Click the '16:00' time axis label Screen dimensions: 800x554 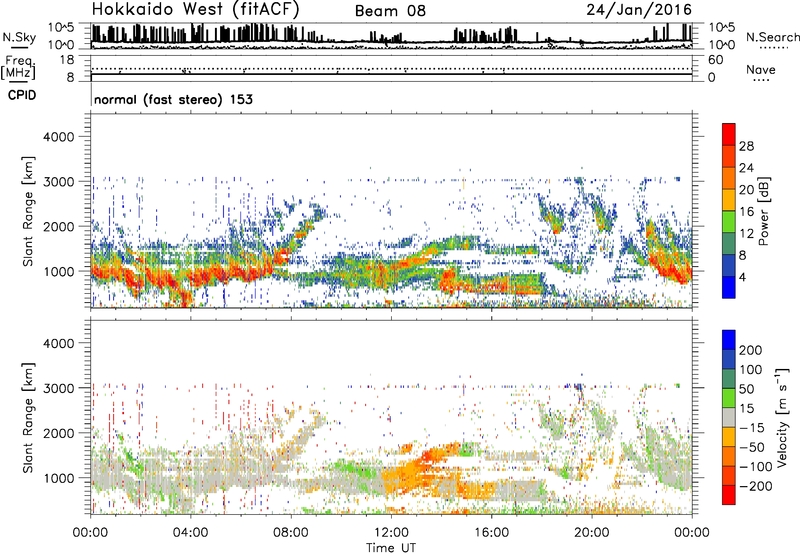pyautogui.click(x=491, y=533)
